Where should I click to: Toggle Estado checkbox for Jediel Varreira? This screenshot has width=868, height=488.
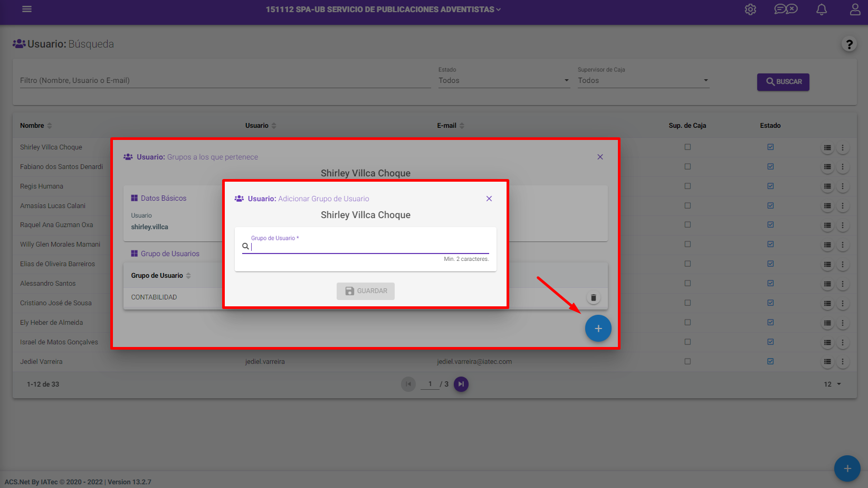pos(770,362)
